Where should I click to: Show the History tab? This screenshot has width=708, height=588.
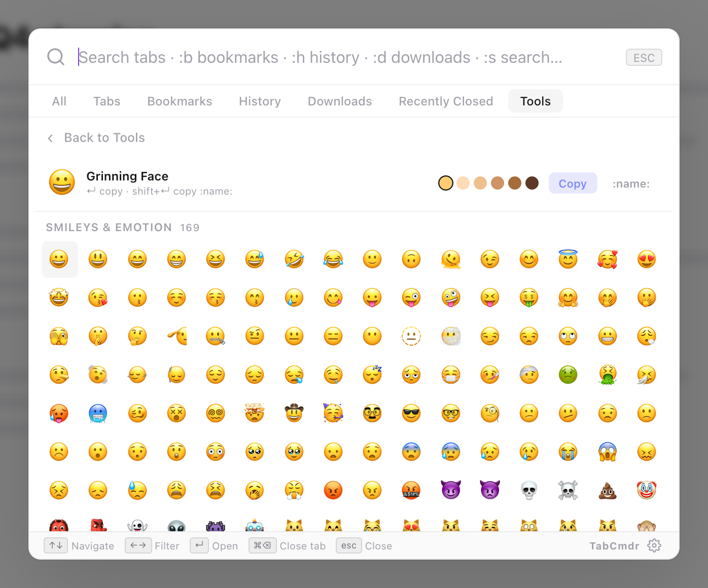click(x=260, y=101)
